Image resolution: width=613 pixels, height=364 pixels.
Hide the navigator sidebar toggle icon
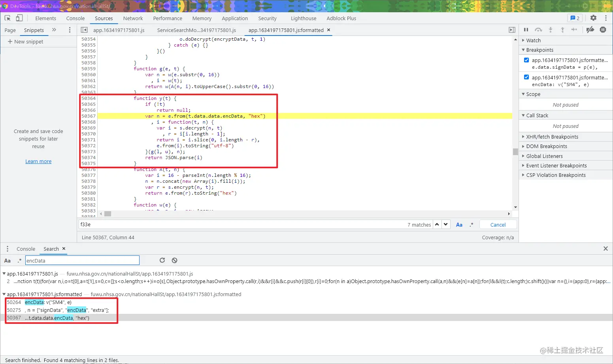[84, 30]
